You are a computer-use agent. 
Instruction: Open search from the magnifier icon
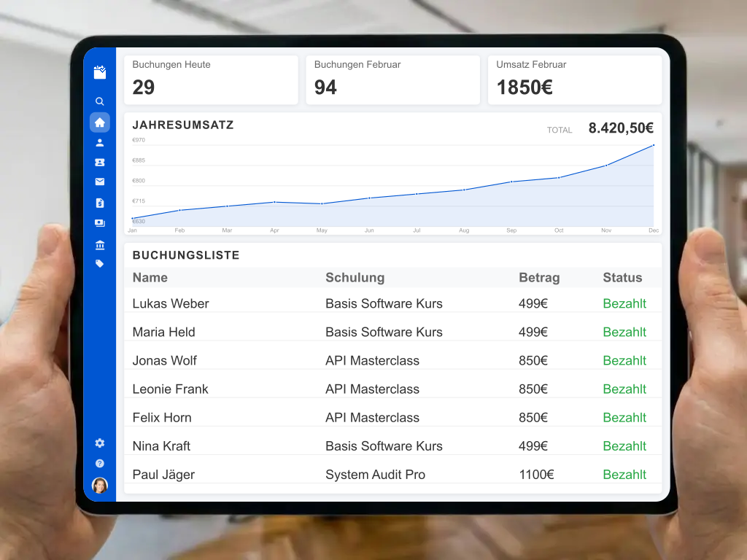tap(100, 101)
